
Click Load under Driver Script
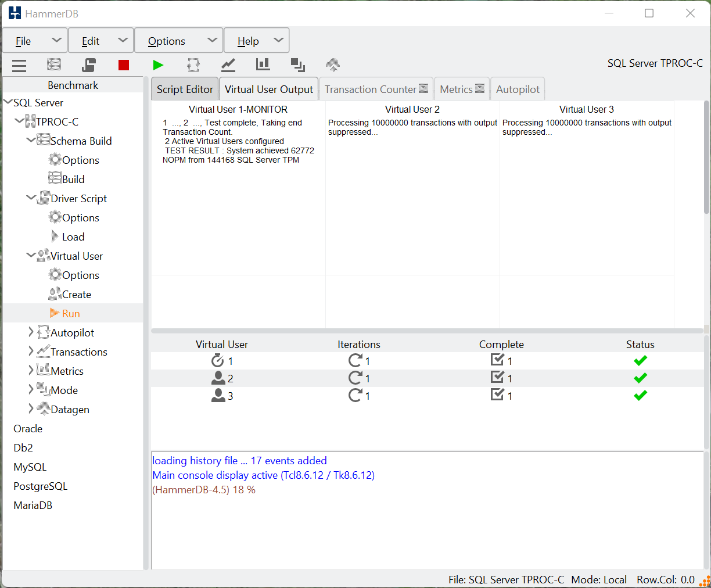click(73, 237)
